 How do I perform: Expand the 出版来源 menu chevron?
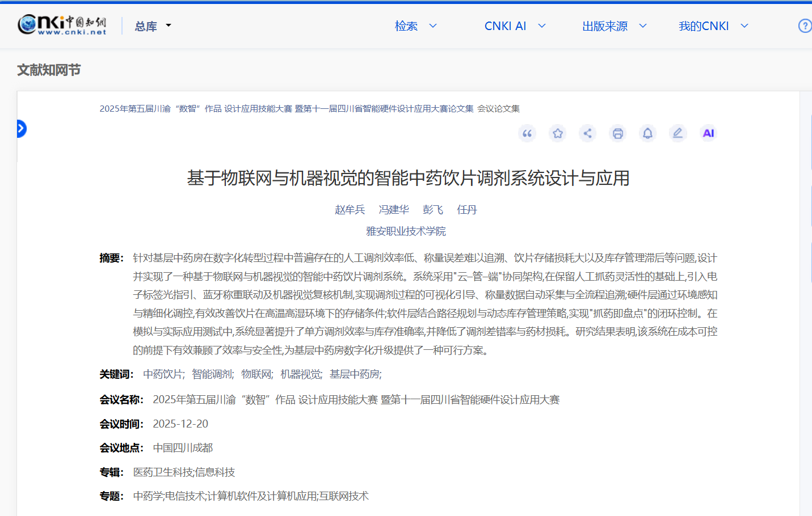click(x=643, y=26)
